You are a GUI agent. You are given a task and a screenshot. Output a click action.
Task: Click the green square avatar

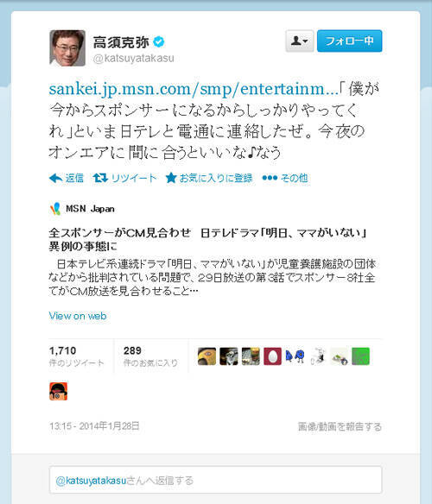[x=360, y=356]
